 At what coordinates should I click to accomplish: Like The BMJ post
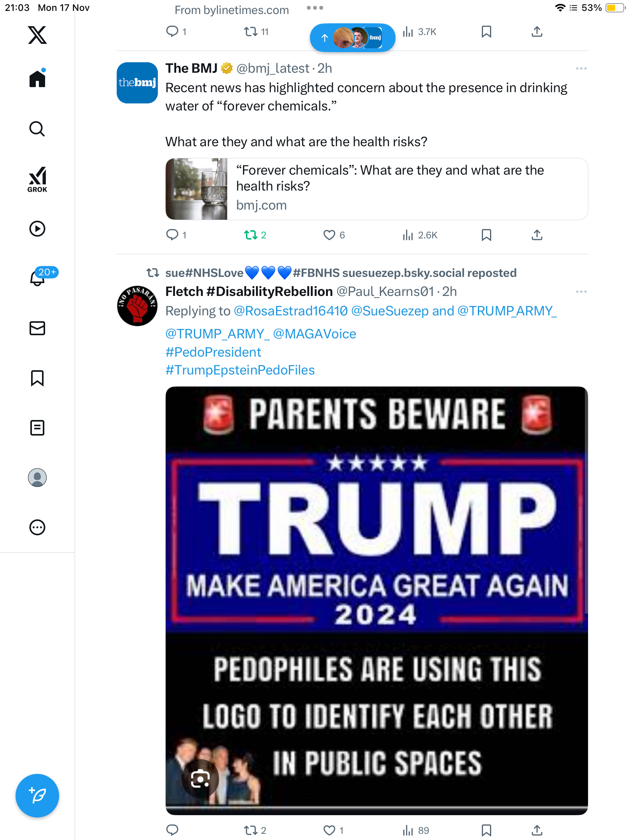point(329,235)
